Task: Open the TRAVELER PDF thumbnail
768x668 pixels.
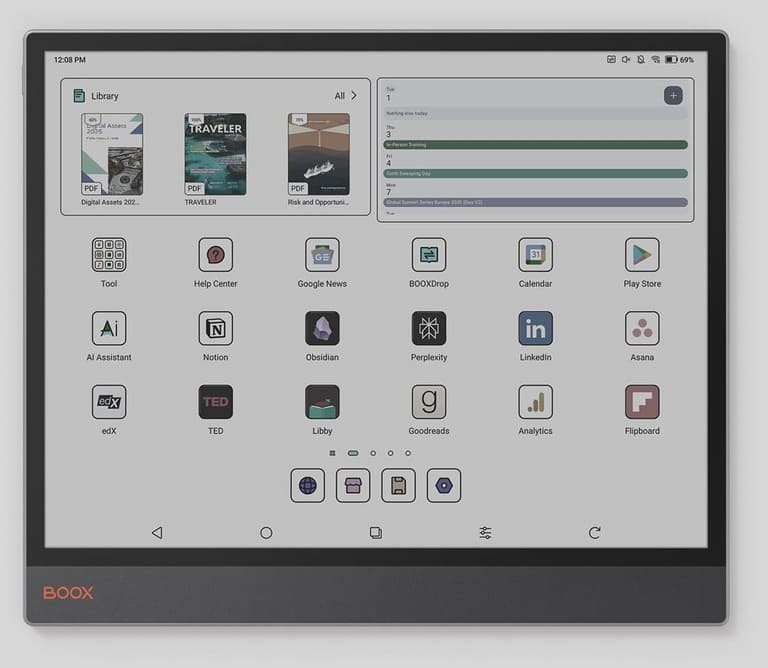Action: (x=215, y=154)
